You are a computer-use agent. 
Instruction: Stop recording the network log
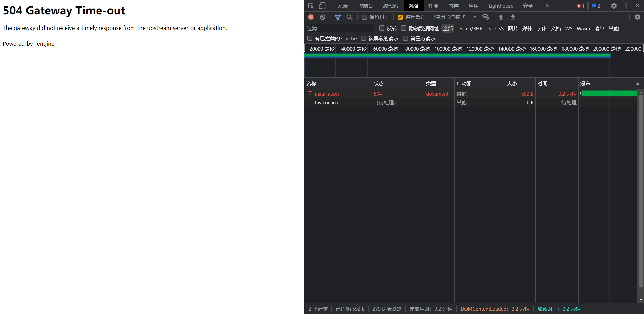(310, 17)
